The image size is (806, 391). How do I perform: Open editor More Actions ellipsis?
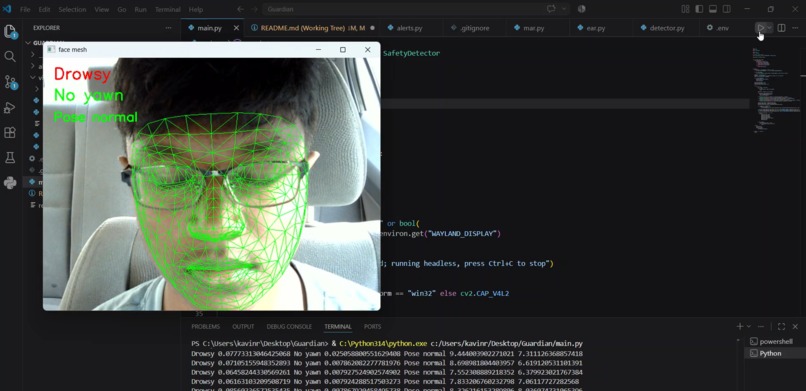click(x=796, y=28)
